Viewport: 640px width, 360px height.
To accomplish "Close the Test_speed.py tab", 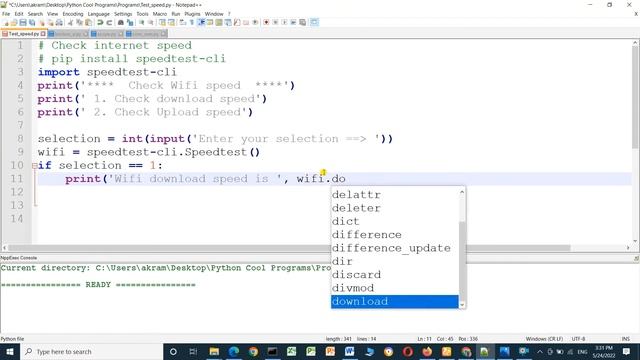I will (43, 34).
